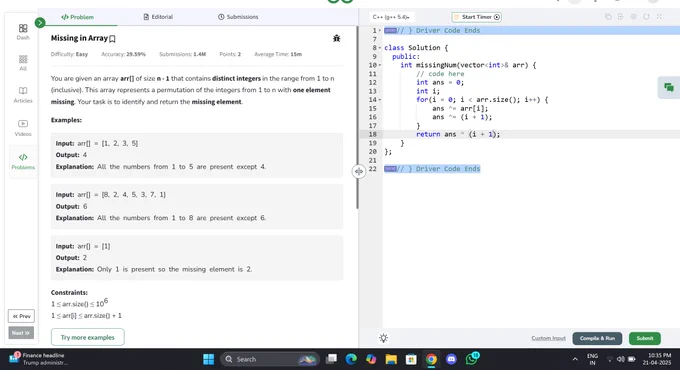The image size is (680, 370).
Task: Open the Problems sidebar icon
Action: 23,161
